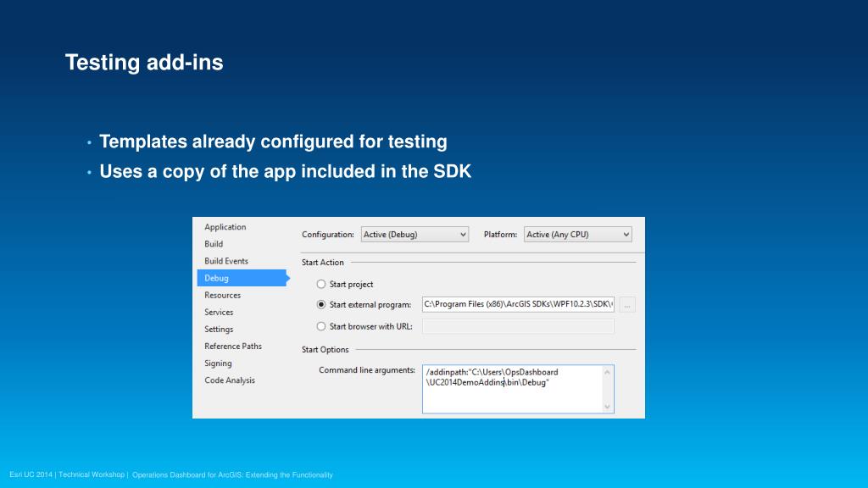Screen dimensions: 868x488
Task: Open the Services tab
Action: 219,312
